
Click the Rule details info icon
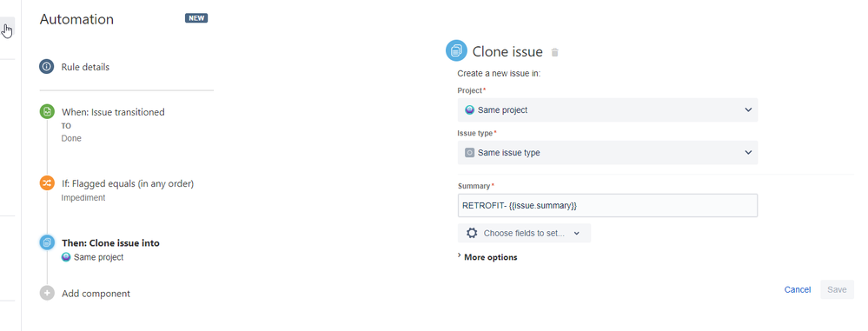pos(47,67)
